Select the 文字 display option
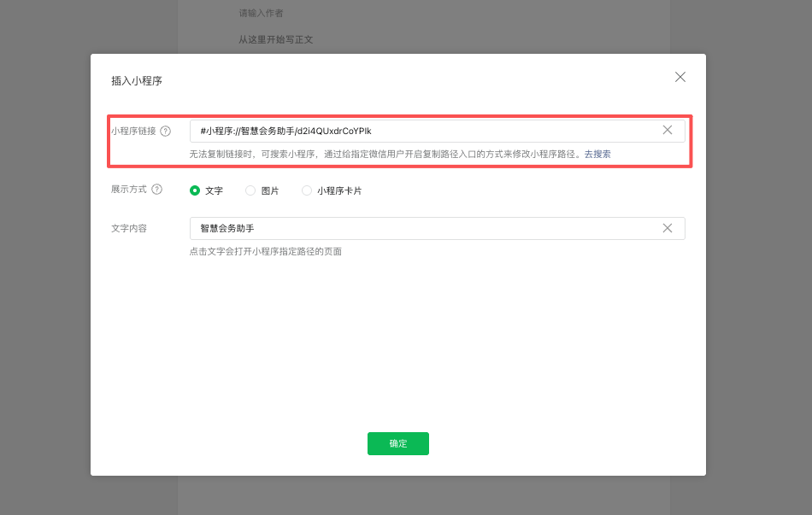Image resolution: width=812 pixels, height=515 pixels. pyautogui.click(x=195, y=190)
